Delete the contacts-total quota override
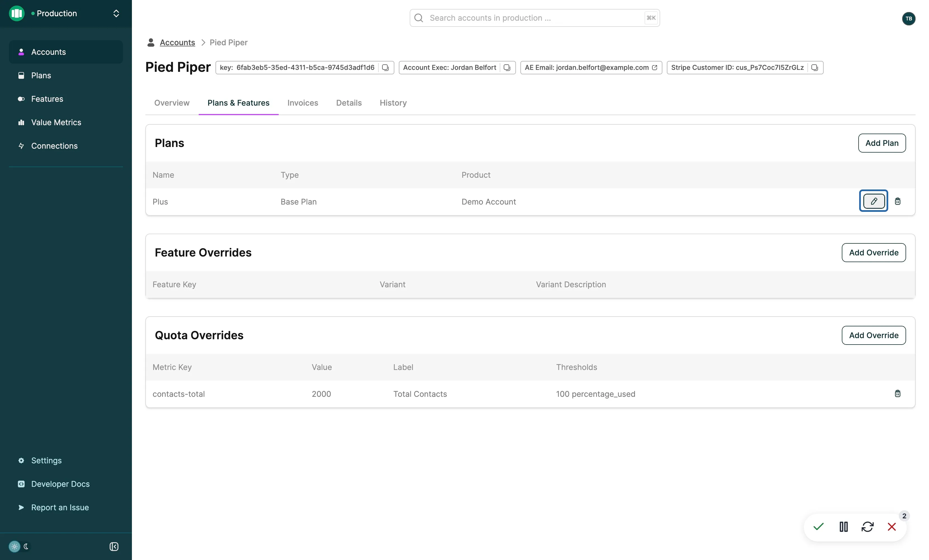 click(898, 394)
